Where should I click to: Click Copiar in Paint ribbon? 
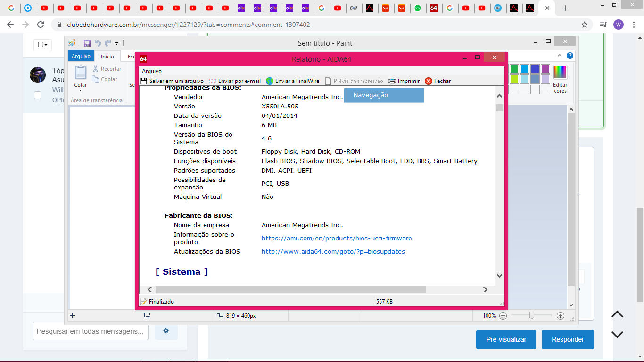[x=105, y=79]
